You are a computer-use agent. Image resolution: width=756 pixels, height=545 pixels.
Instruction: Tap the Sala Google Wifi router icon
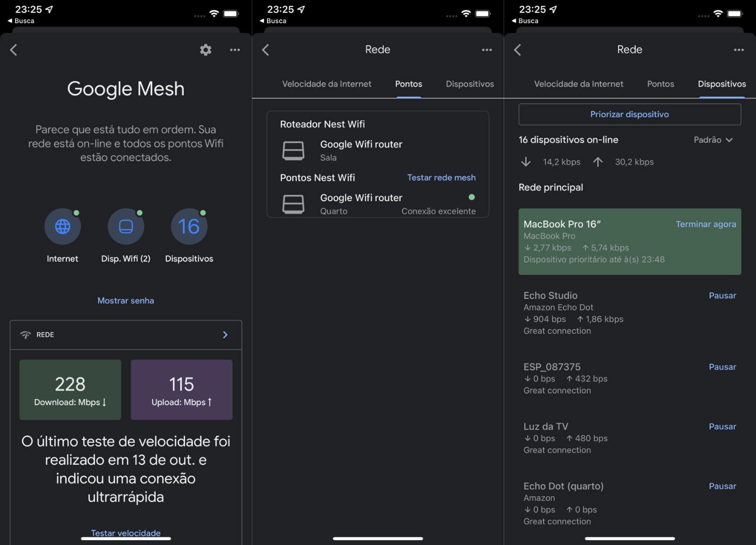coord(293,151)
